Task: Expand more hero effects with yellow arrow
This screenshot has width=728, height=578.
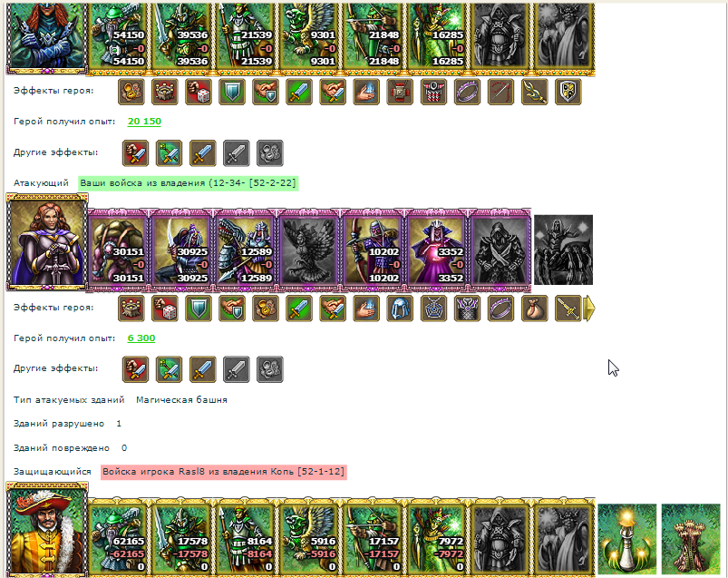Action: point(589,309)
